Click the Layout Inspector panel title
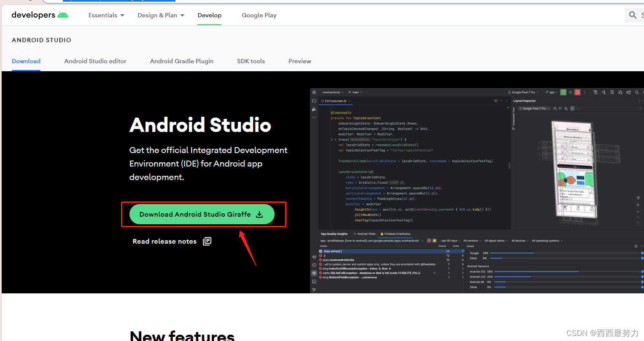644x341 pixels. point(525,101)
